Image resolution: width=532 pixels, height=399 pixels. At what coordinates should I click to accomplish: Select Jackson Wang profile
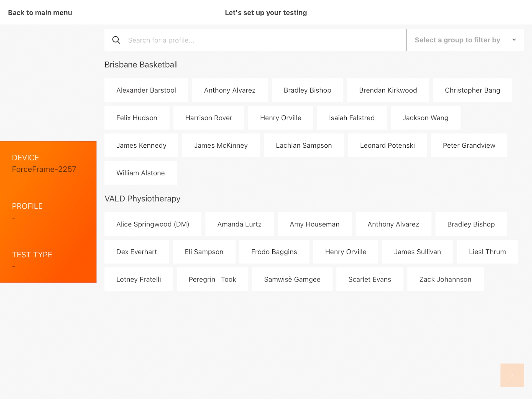[x=425, y=118]
